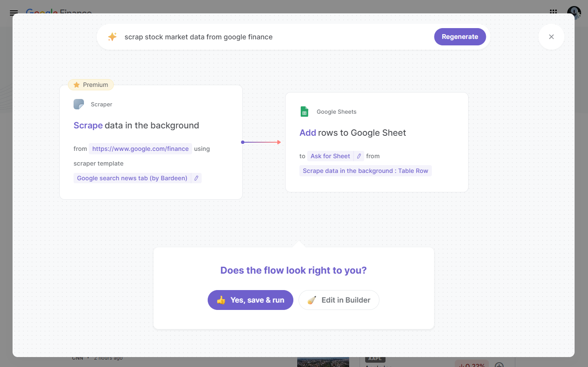The width and height of the screenshot is (588, 367).
Task: Select the Google search news tab template chip
Action: tap(132, 178)
